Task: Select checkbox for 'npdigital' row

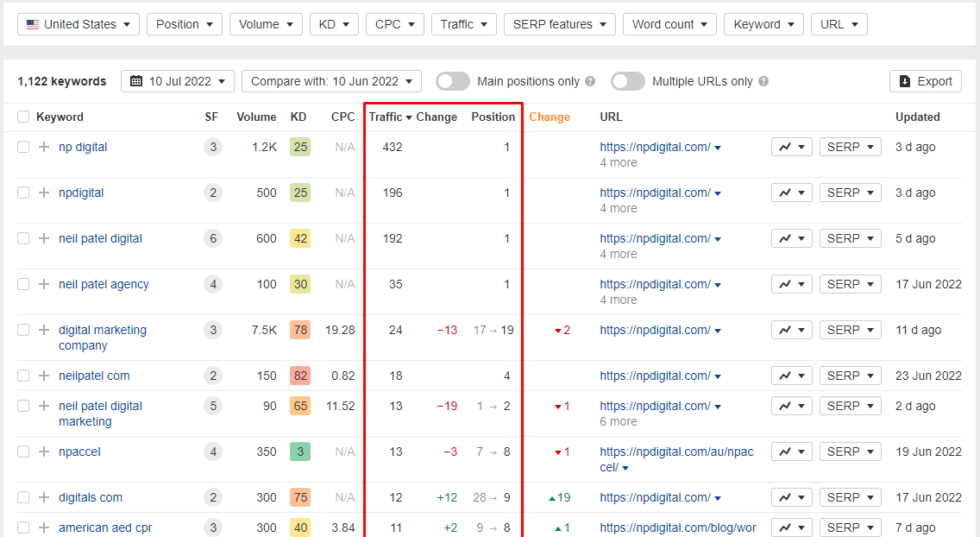Action: coord(23,193)
